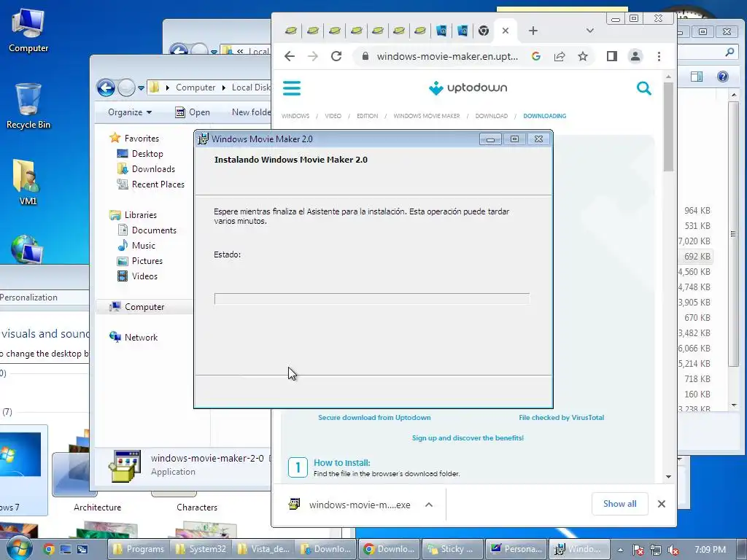Switch to Personalization taskbar button
The width and height of the screenshot is (747, 560).
[516, 549]
